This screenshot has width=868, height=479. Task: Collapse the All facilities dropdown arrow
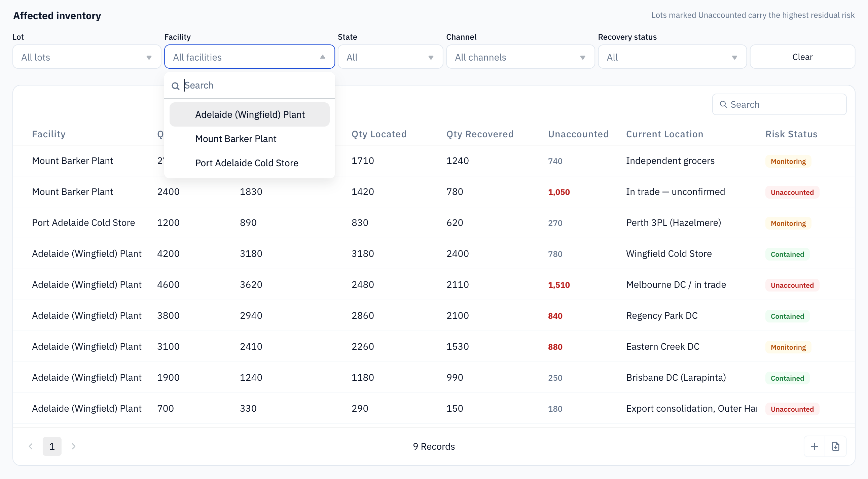pyautogui.click(x=322, y=57)
